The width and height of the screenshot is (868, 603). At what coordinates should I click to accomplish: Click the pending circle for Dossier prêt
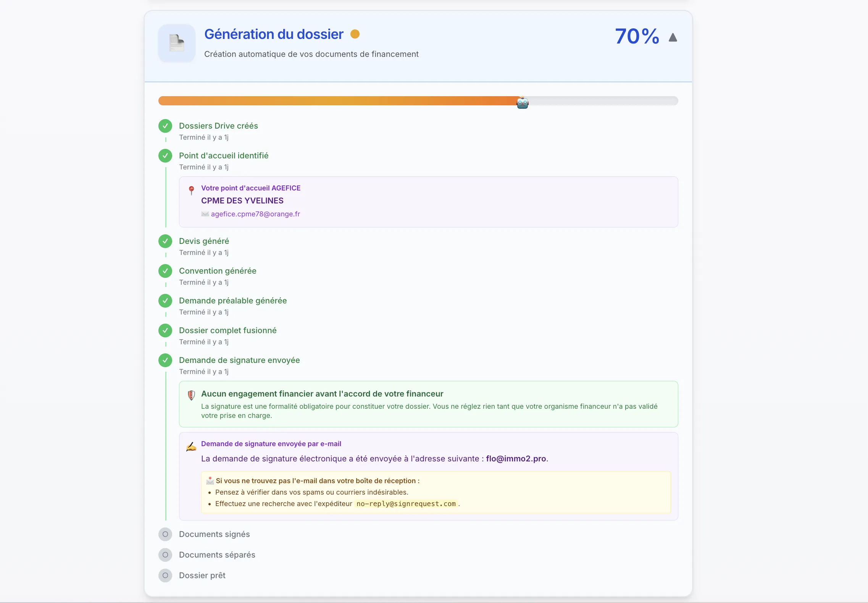click(x=165, y=576)
